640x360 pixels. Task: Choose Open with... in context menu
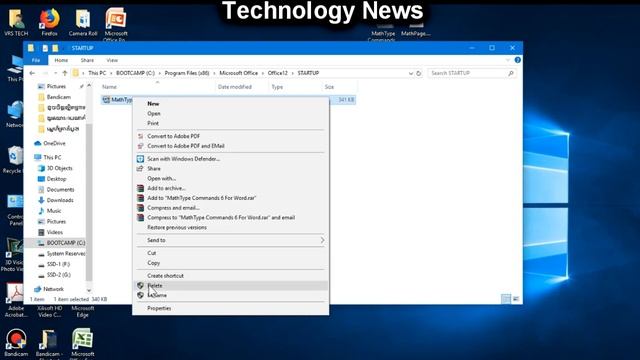(x=231, y=178)
